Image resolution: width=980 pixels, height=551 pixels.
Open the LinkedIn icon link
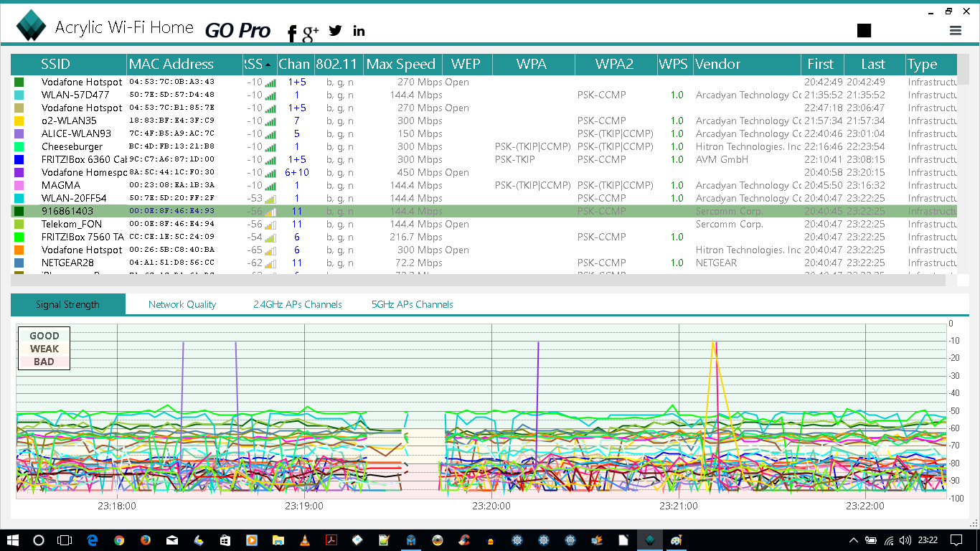tap(359, 30)
